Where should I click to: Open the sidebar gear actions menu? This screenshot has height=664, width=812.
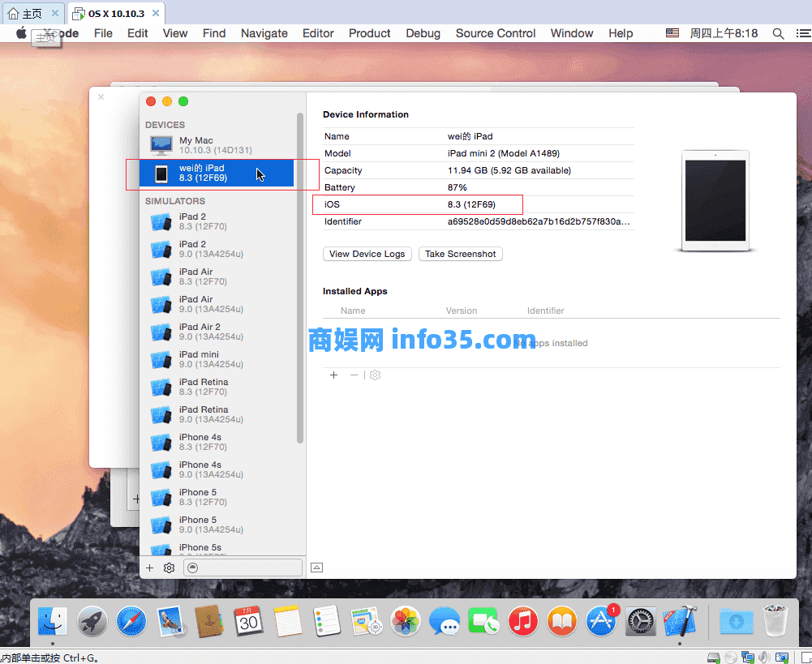(x=169, y=568)
